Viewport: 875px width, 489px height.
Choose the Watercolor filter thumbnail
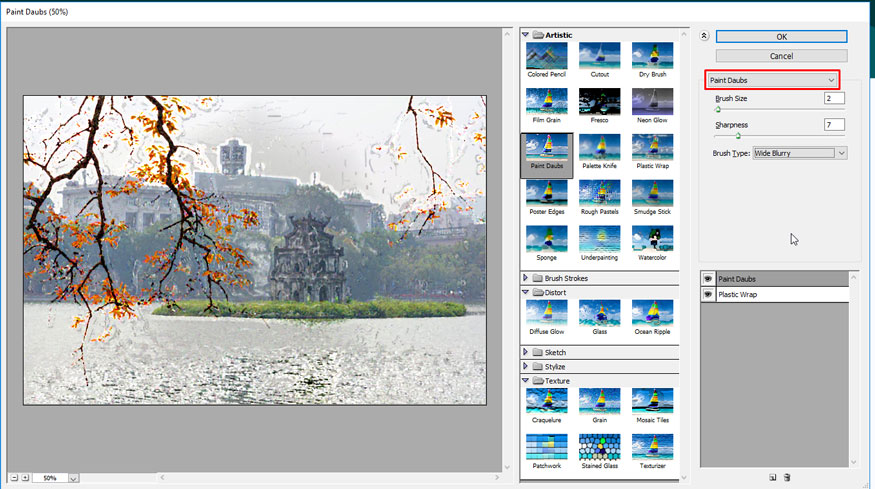[x=651, y=240]
